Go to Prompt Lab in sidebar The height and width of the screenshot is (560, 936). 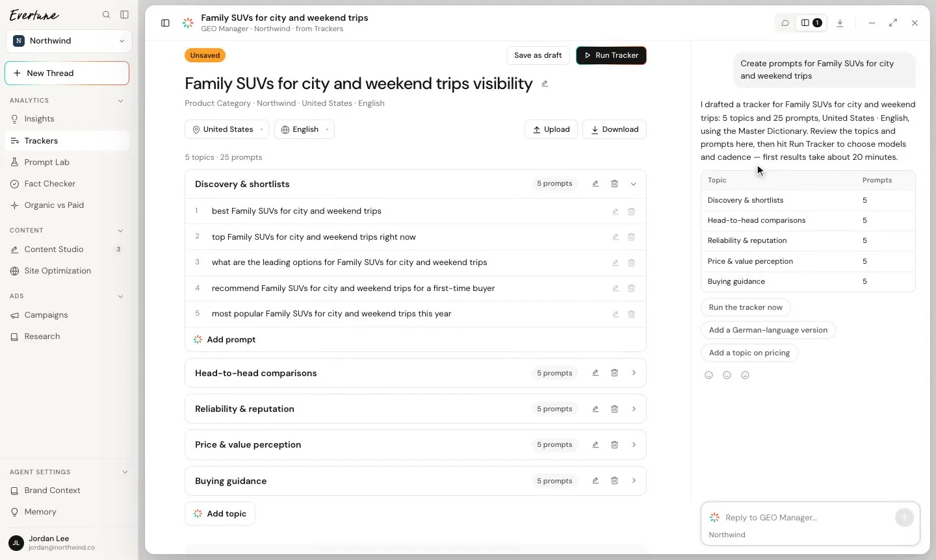pyautogui.click(x=47, y=162)
